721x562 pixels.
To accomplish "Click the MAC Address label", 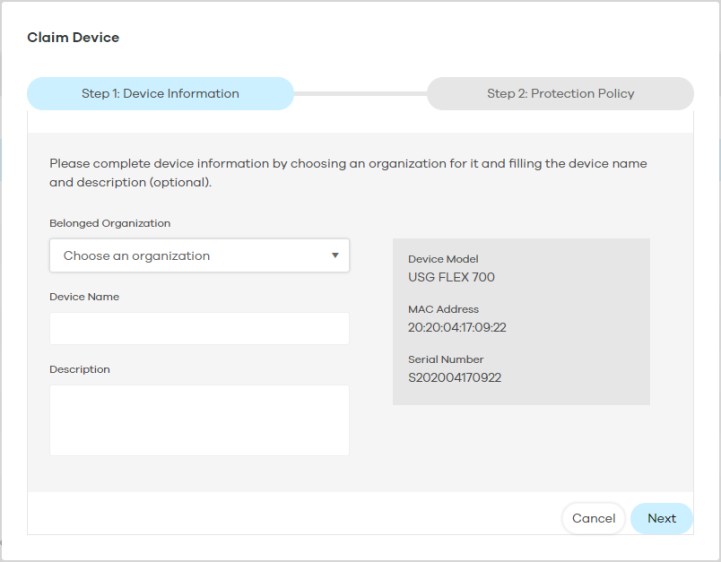I will (443, 309).
